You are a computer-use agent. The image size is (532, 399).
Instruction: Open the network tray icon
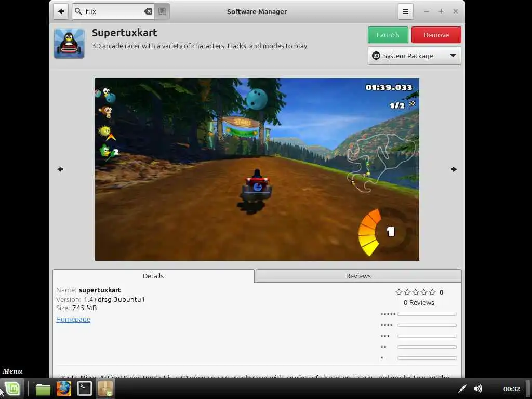pyautogui.click(x=462, y=389)
